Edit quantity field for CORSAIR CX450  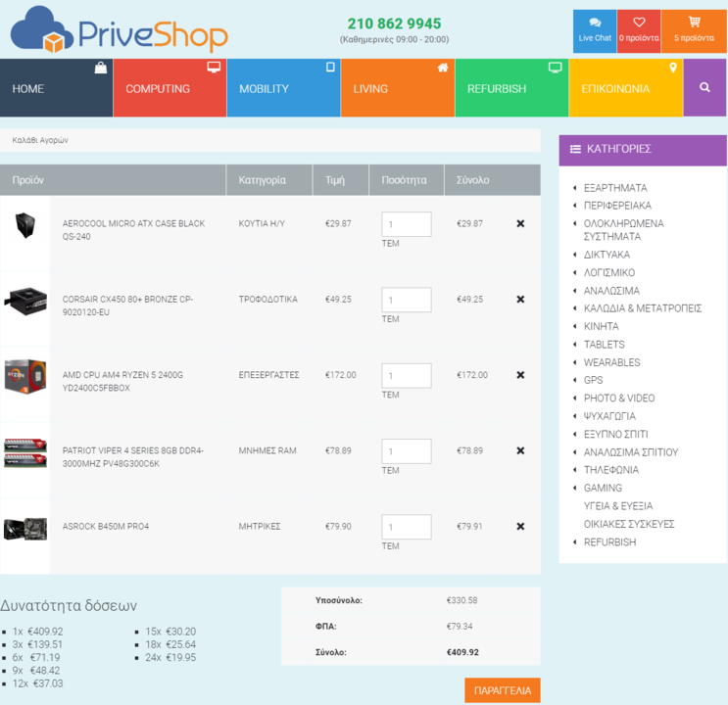pos(407,300)
